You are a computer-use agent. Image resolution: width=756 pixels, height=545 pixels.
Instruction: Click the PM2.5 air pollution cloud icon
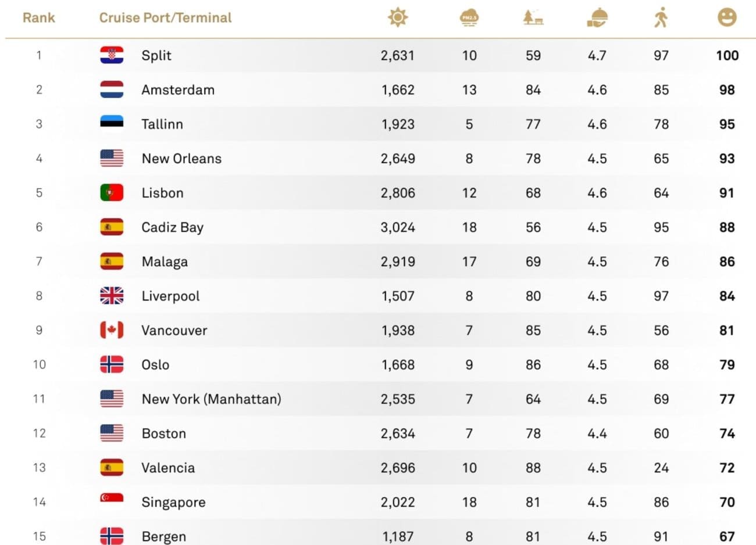pos(469,17)
